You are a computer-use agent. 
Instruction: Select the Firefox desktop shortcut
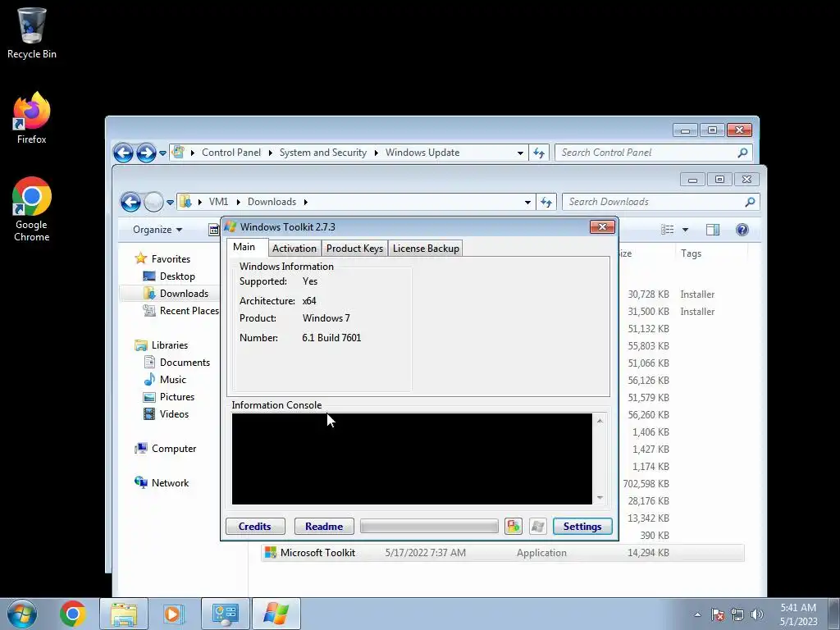click(x=32, y=118)
